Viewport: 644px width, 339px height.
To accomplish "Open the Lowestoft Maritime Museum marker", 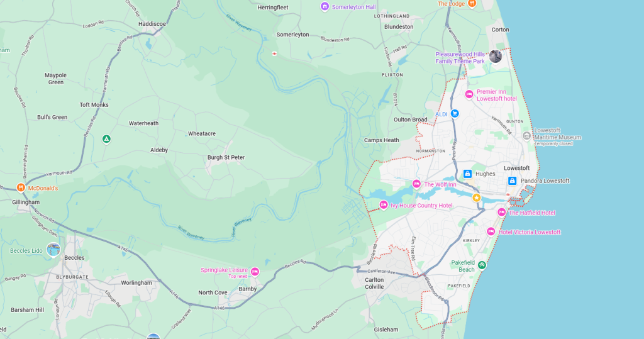I will (536, 133).
